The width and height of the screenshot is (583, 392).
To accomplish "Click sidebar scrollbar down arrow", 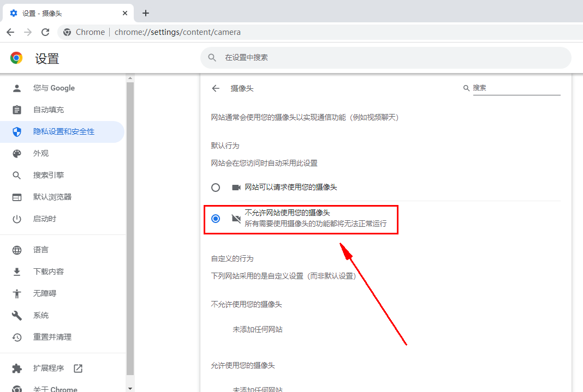I will click(130, 389).
